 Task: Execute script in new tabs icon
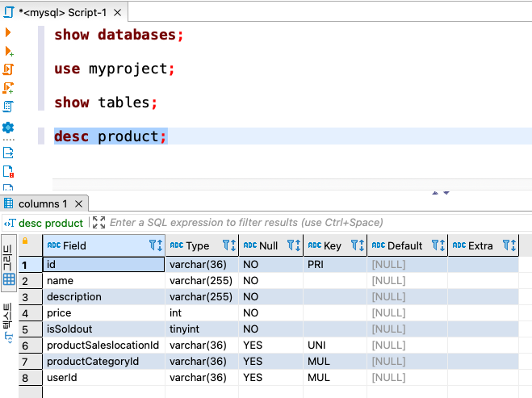click(8, 88)
